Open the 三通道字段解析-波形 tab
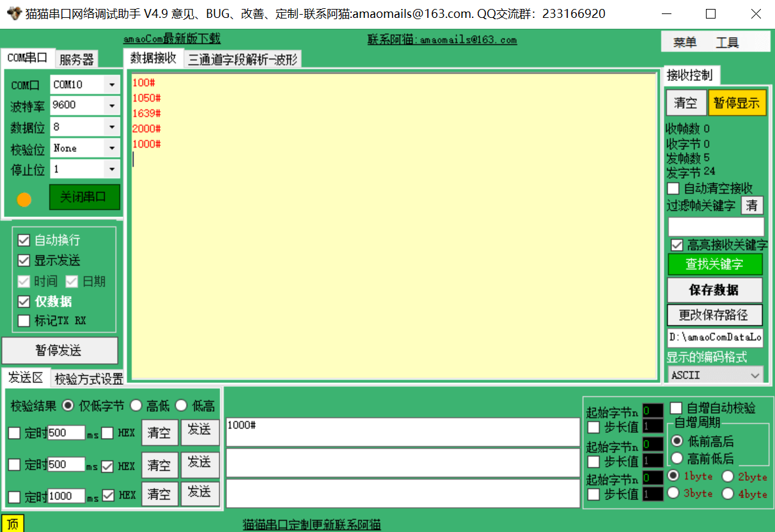Image resolution: width=775 pixels, height=532 pixels. coord(243,59)
